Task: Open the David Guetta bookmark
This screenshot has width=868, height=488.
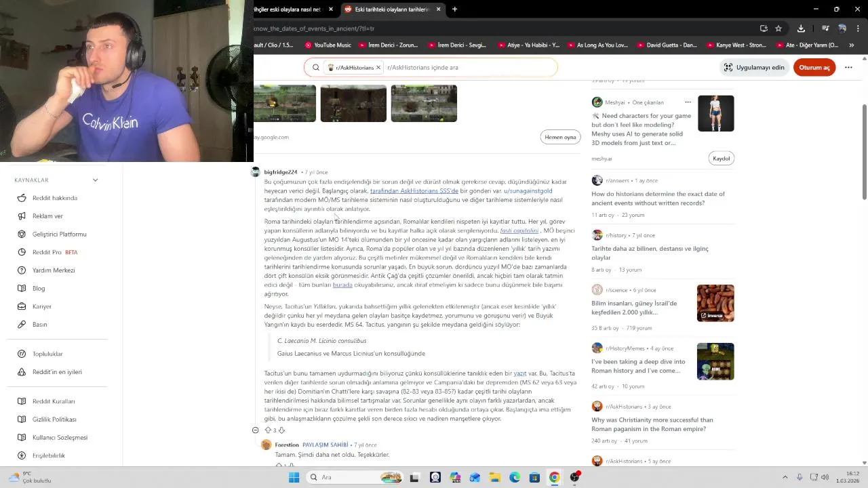Action: 667,45
